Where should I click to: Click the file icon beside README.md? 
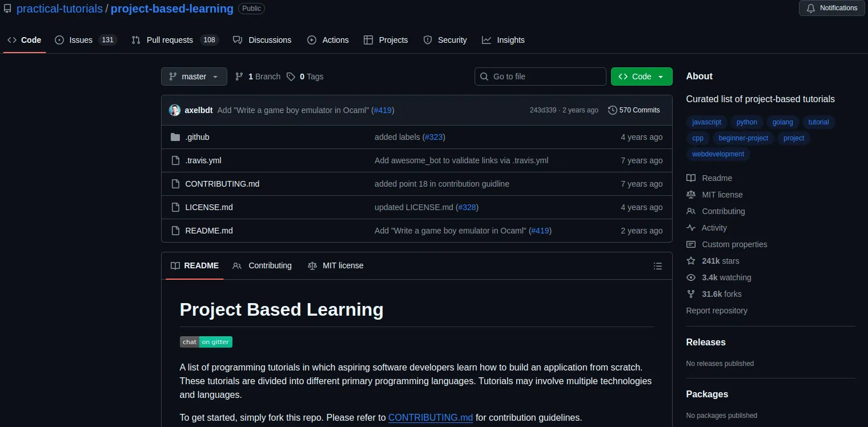coord(175,231)
